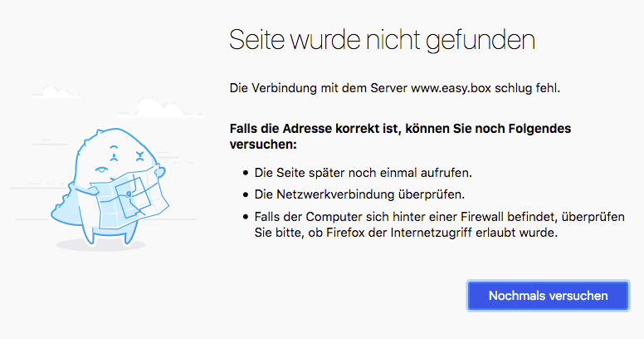Click "Die Seite später noch einmal aufrufen"
The image size is (644, 339).
(363, 173)
